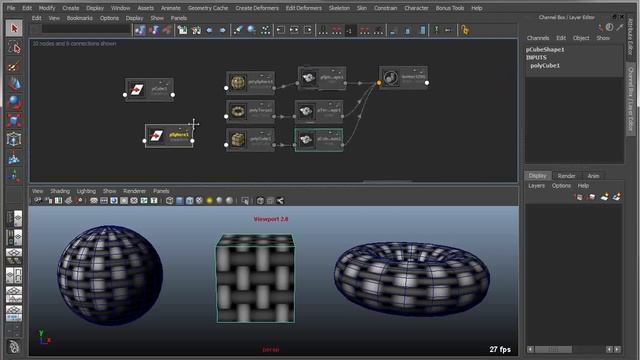Click the INPUTS label in Channel Box
The height and width of the screenshot is (360, 640).
tap(536, 58)
